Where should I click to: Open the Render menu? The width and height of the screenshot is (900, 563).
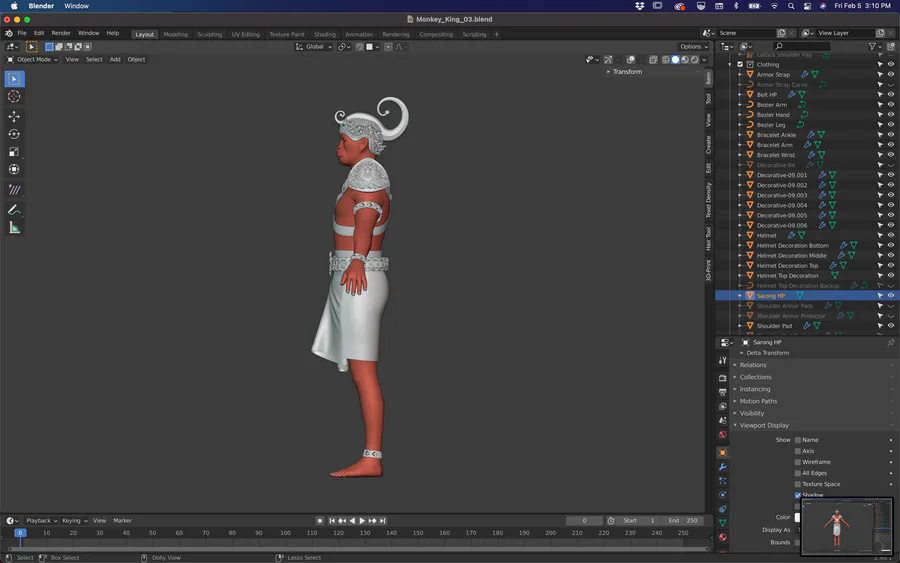click(x=61, y=33)
